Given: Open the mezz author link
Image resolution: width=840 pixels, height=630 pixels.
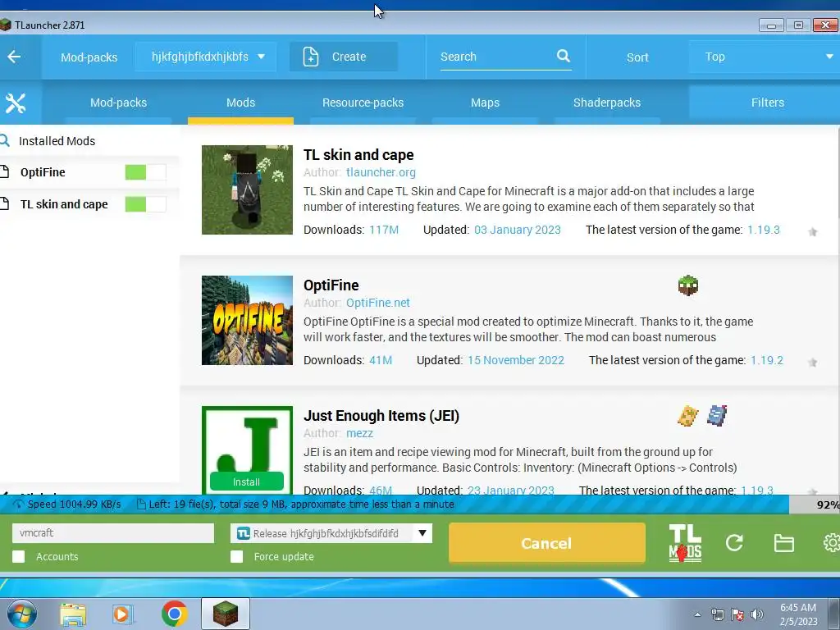Looking at the screenshot, I should (x=359, y=433).
